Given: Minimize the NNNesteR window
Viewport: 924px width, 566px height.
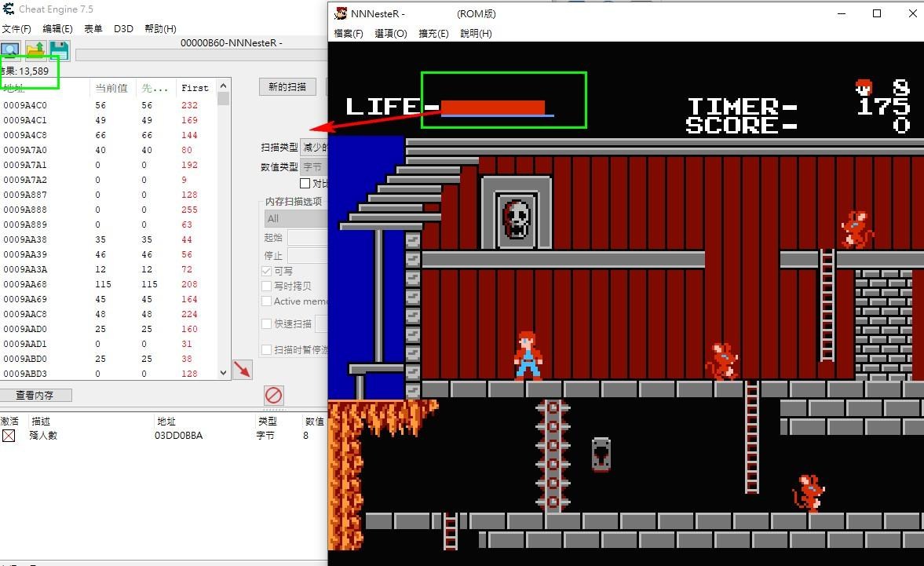Looking at the screenshot, I should [842, 13].
